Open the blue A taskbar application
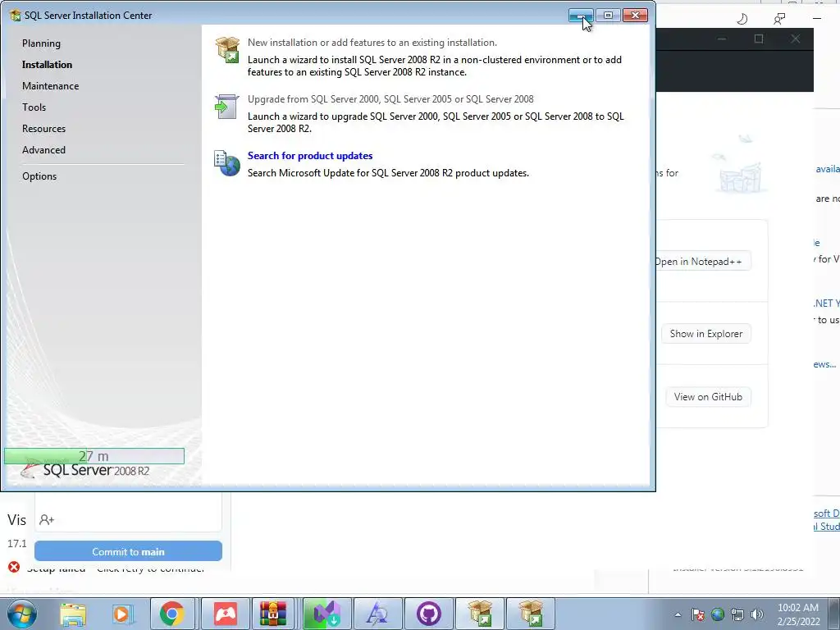 377,614
